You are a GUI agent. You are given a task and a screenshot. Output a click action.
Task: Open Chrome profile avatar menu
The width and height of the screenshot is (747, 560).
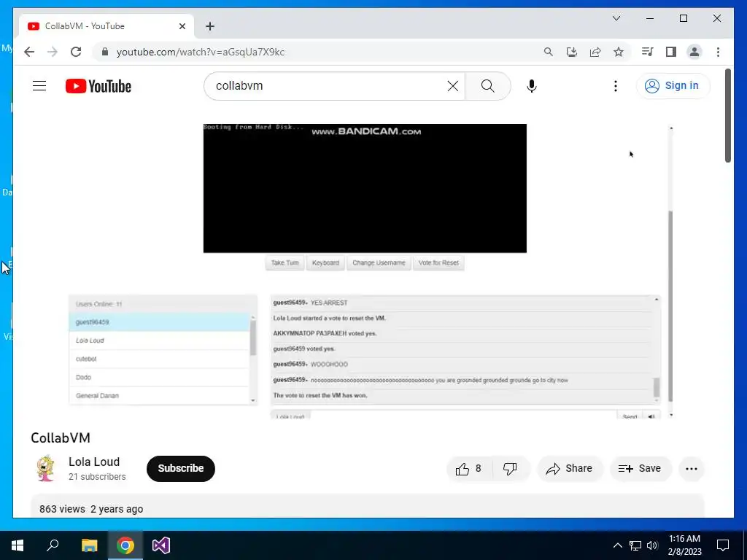point(694,52)
